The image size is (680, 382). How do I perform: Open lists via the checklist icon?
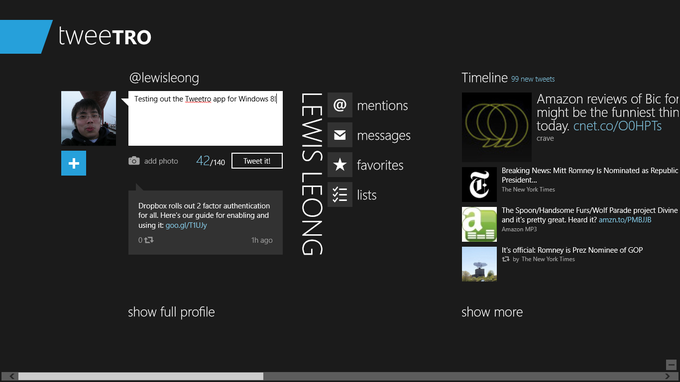[x=340, y=195]
